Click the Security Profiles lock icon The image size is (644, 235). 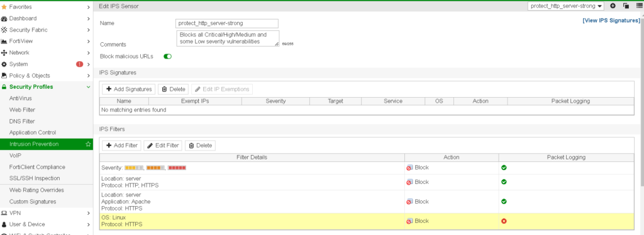click(x=4, y=87)
